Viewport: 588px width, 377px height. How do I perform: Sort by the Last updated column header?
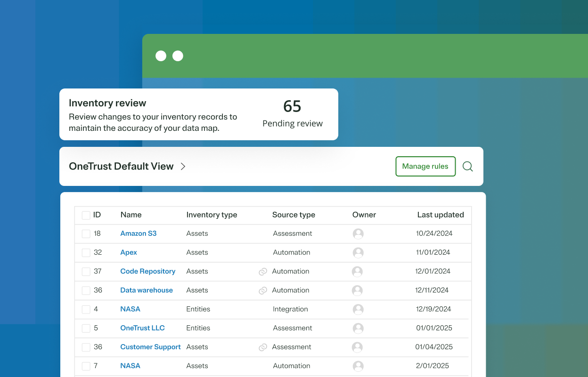[441, 215]
